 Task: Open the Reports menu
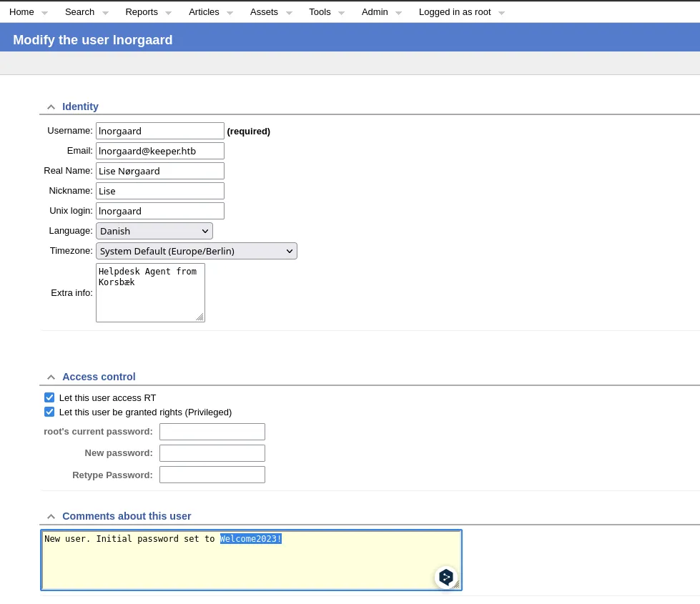click(x=142, y=12)
